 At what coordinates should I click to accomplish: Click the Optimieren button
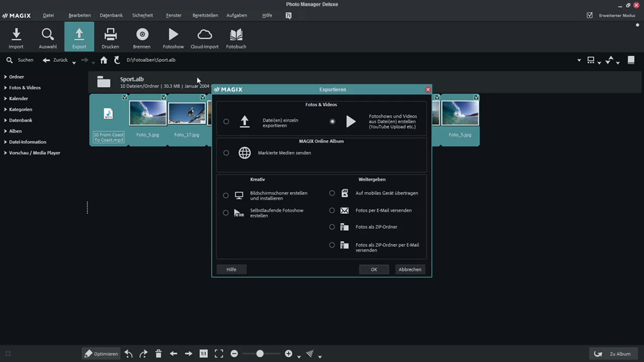pos(101,353)
